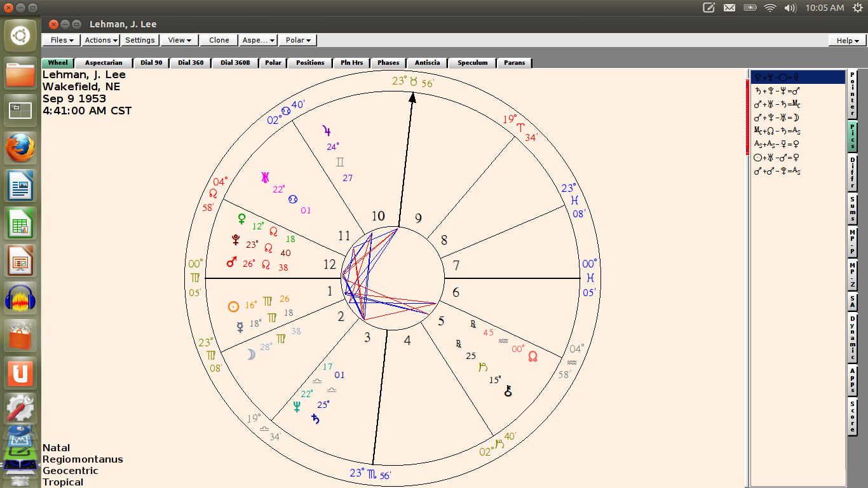Image resolution: width=868 pixels, height=488 pixels.
Task: Launch Firefox from the dock
Action: pos(20,146)
